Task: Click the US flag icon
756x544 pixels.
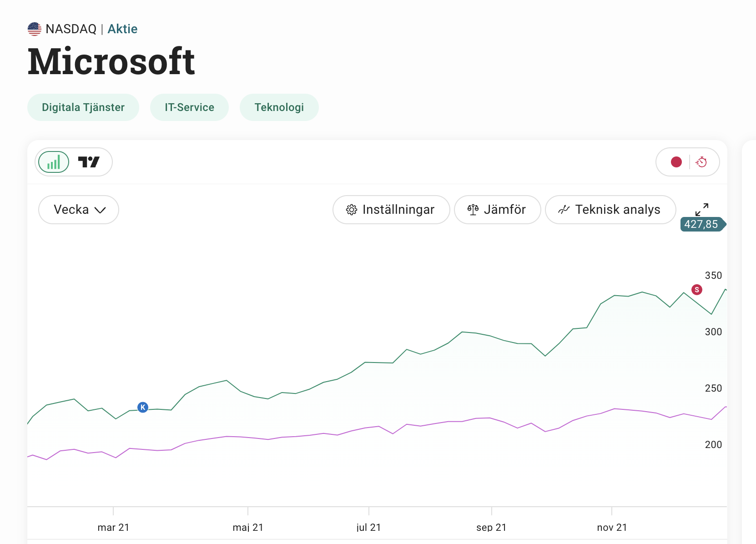Action: (35, 29)
